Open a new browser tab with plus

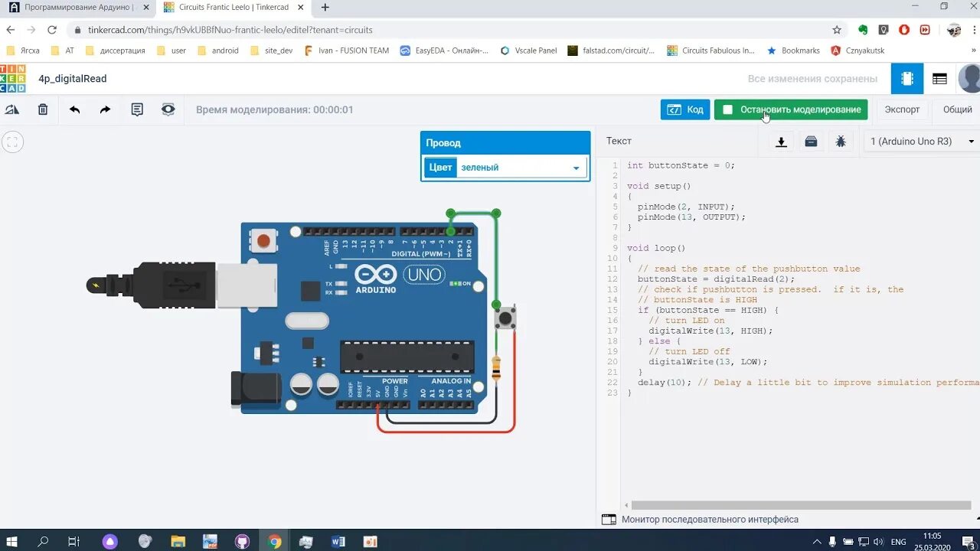pyautogui.click(x=325, y=8)
